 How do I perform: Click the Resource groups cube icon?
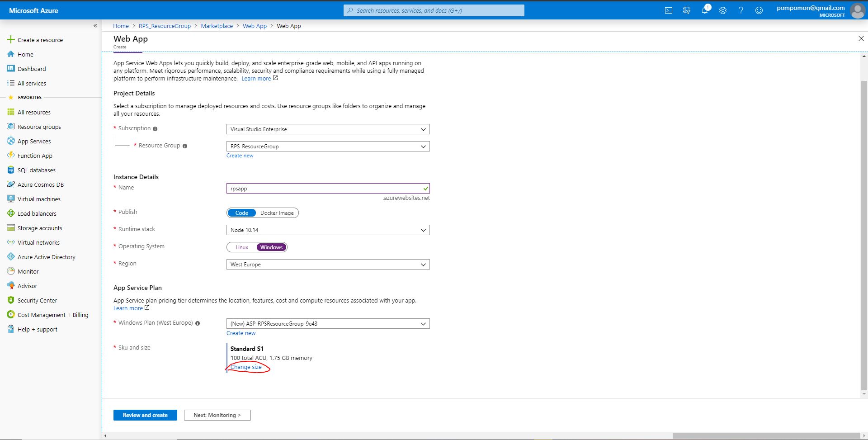pyautogui.click(x=11, y=127)
